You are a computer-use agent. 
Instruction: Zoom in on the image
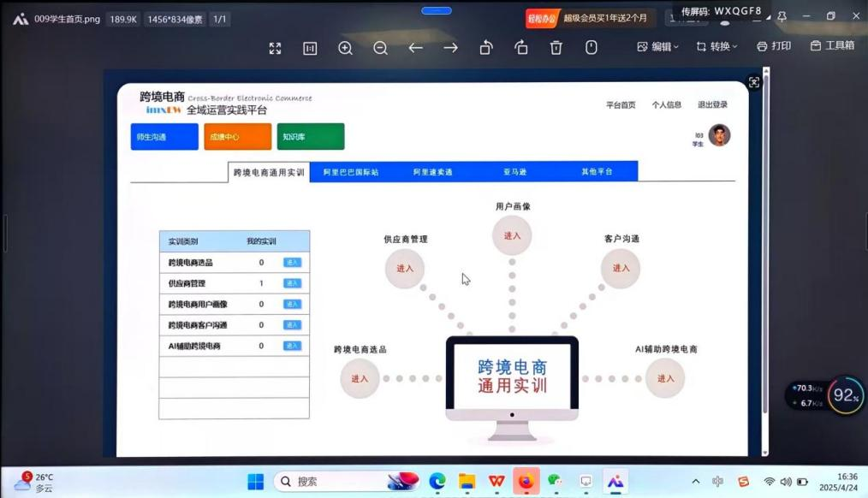[346, 48]
